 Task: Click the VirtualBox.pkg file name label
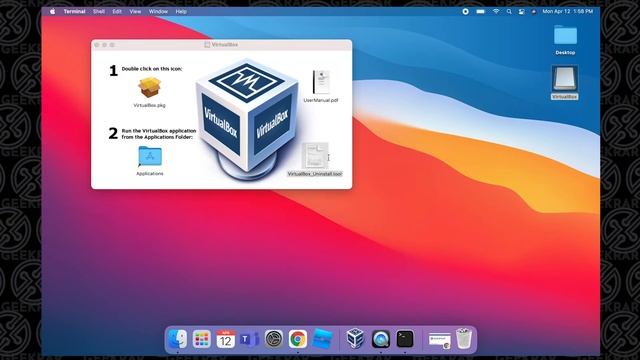click(x=149, y=105)
